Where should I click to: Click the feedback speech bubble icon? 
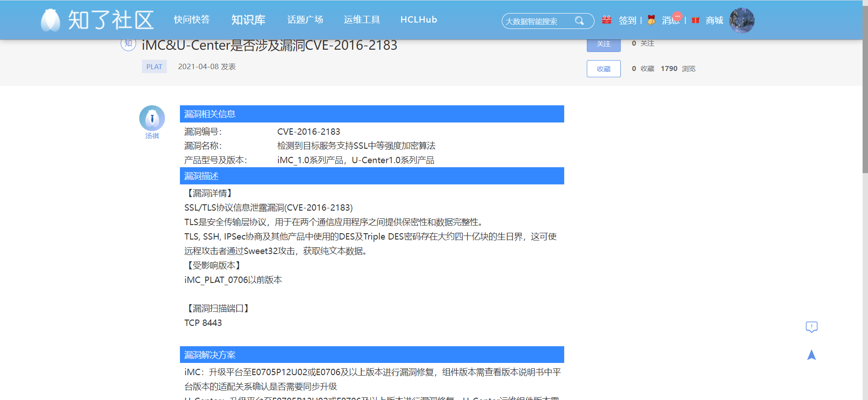811,327
